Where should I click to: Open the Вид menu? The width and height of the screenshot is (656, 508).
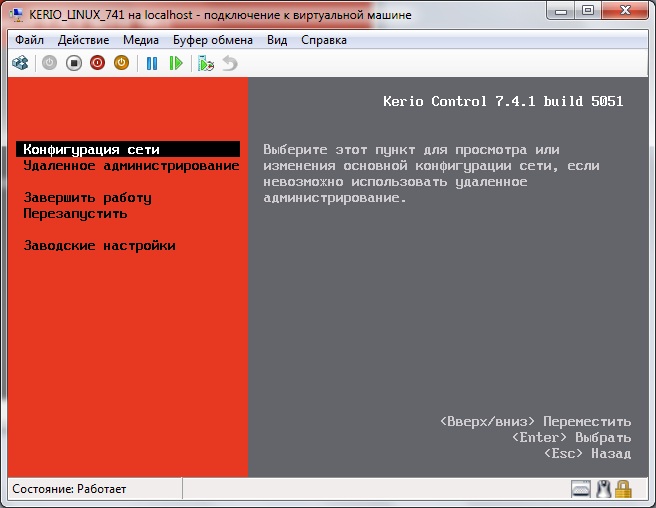(x=277, y=40)
